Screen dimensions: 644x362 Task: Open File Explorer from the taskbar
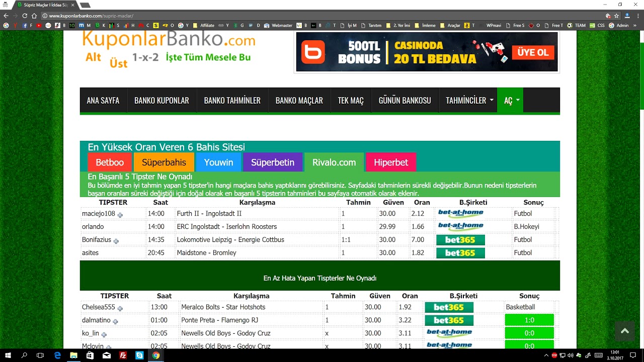click(73, 355)
